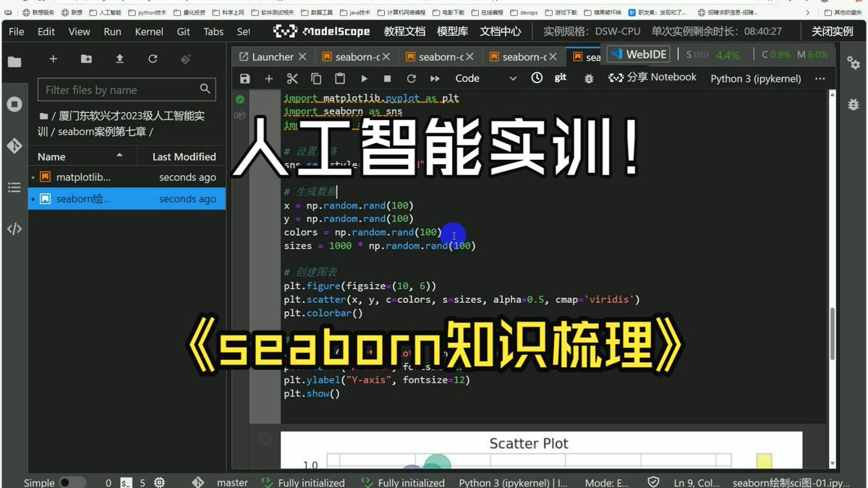Screen dimensions: 868x488
Task: Click the upload files icon
Action: click(x=119, y=59)
